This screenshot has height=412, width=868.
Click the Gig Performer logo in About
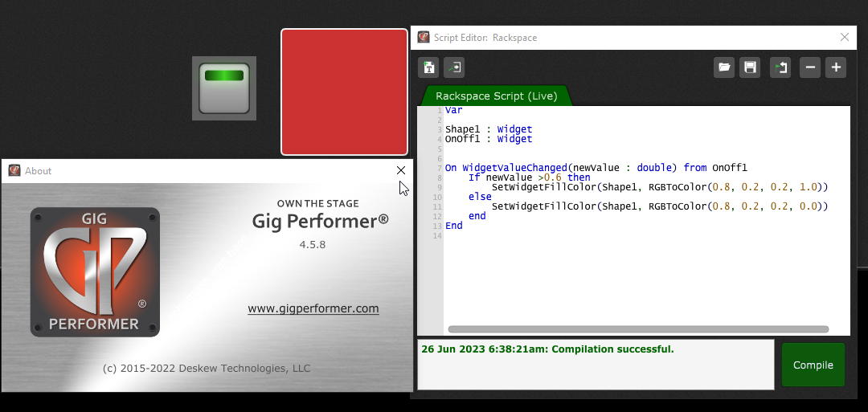point(95,271)
